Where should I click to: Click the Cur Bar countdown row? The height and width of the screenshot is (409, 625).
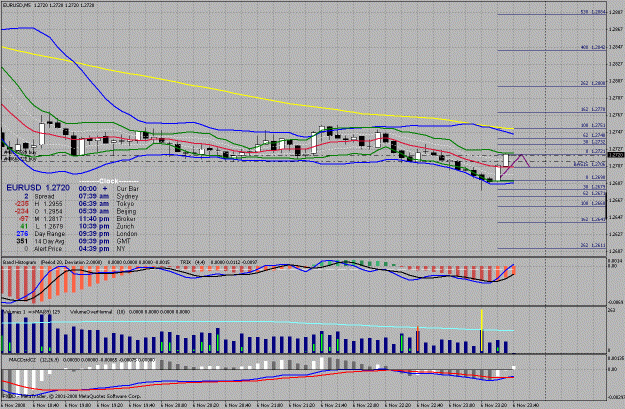tap(108, 189)
